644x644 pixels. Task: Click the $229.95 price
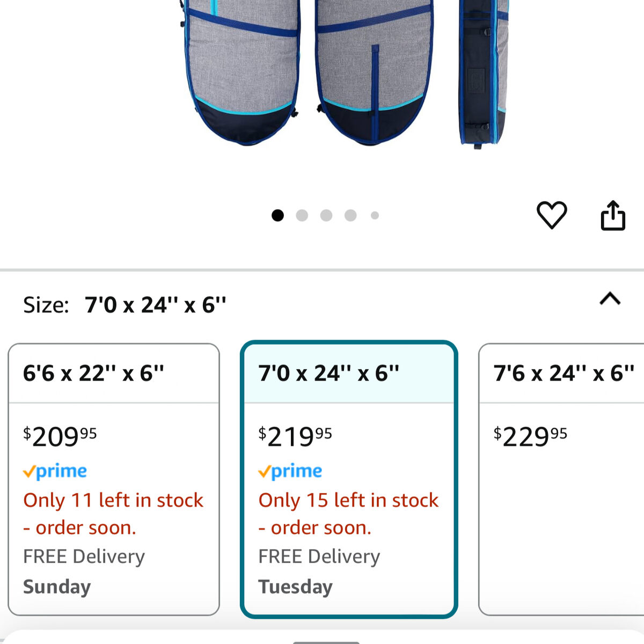(x=530, y=436)
